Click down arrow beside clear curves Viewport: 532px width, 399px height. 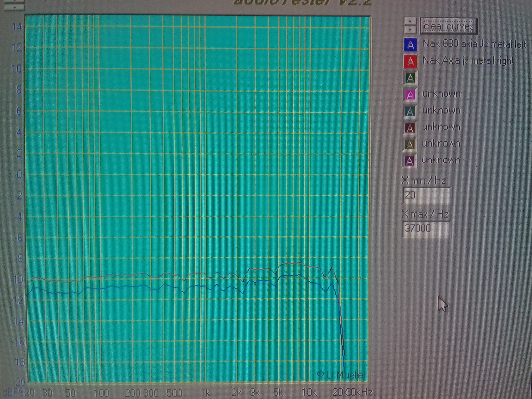tap(410, 30)
